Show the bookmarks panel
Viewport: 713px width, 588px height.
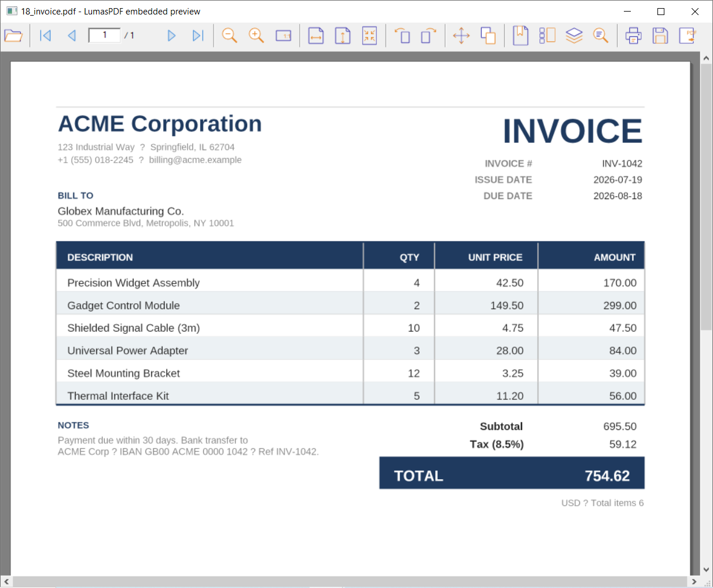521,36
